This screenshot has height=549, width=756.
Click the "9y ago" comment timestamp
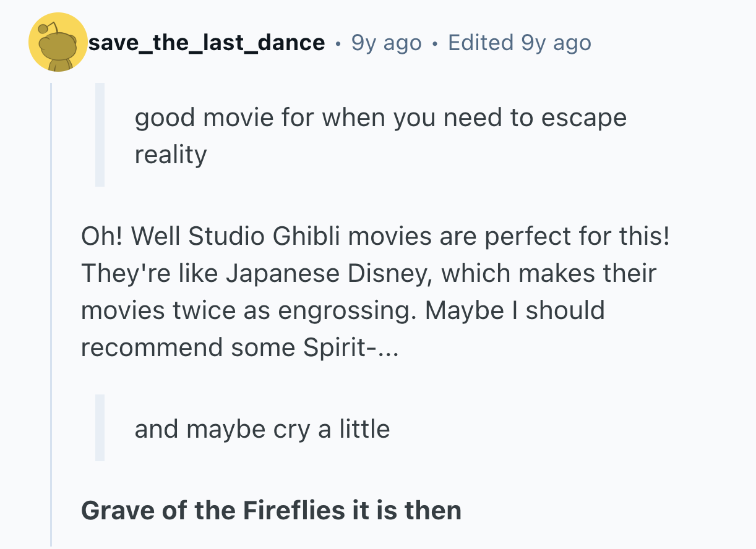[386, 43]
